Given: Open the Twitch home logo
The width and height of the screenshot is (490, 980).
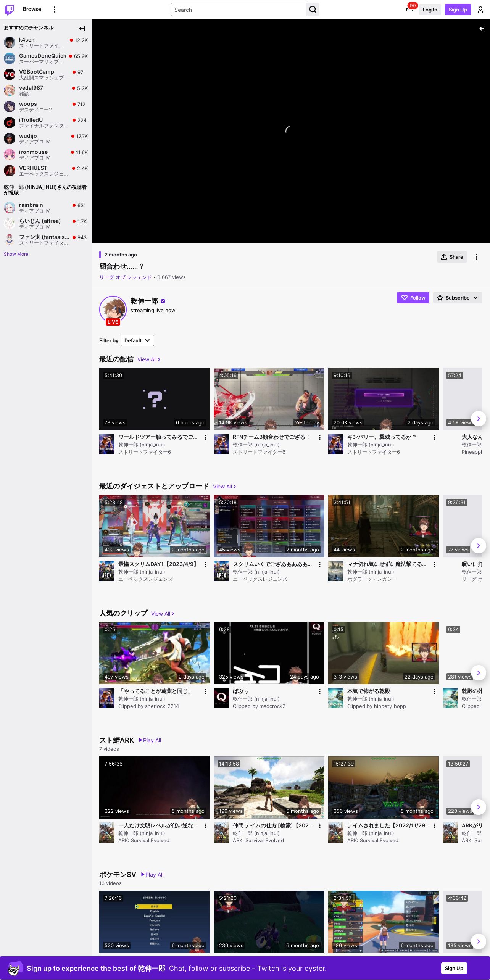Looking at the screenshot, I should coord(10,10).
